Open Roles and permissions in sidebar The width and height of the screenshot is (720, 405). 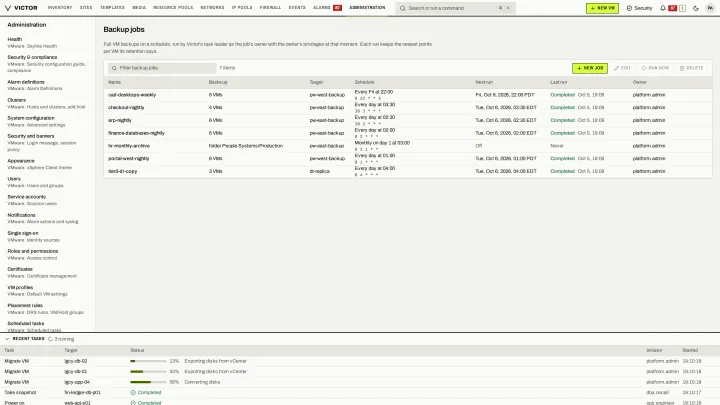tap(47, 254)
